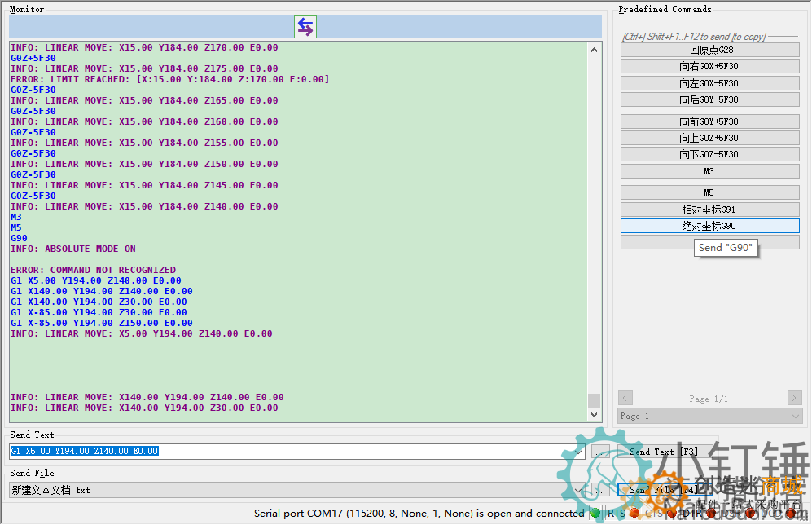
Task: Click Send Text [F3] button
Action: click(664, 452)
